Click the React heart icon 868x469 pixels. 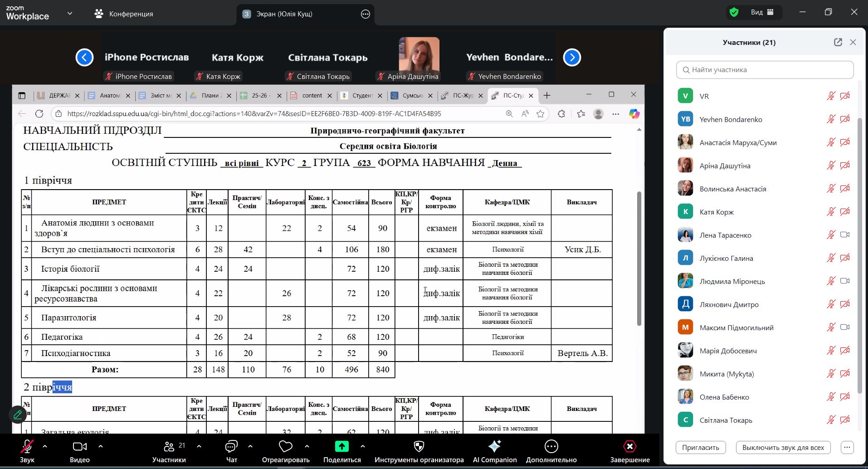coord(285,447)
